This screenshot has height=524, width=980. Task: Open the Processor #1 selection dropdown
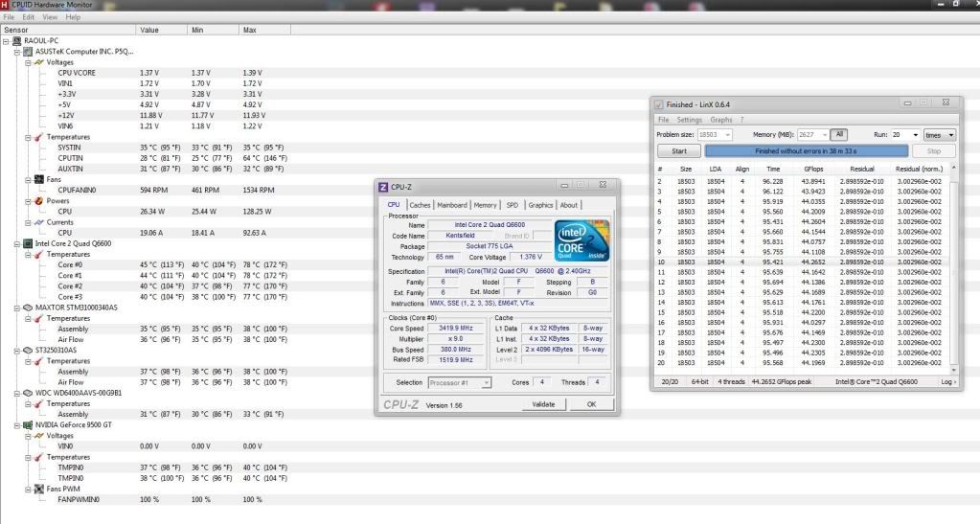click(487, 382)
